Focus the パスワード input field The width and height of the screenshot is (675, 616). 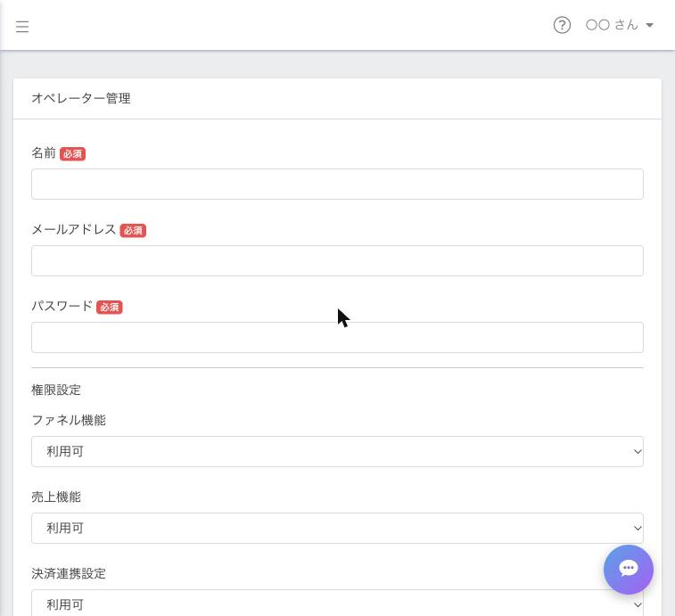point(337,337)
